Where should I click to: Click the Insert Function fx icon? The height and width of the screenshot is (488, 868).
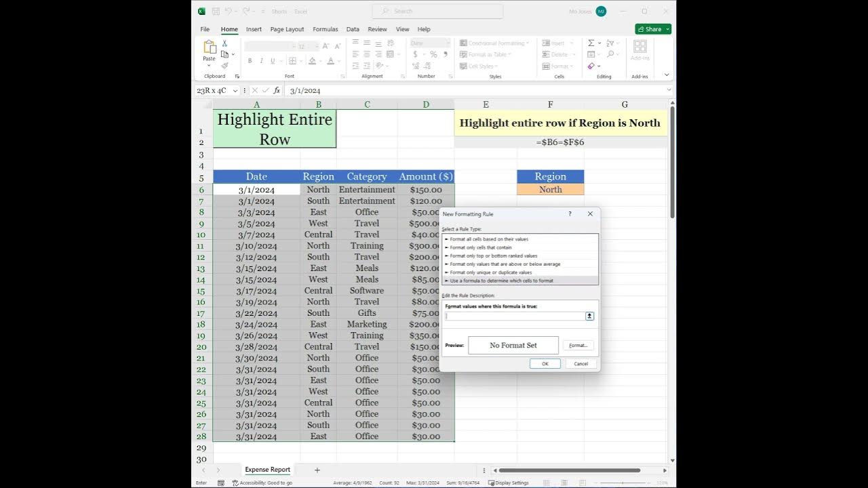[277, 90]
